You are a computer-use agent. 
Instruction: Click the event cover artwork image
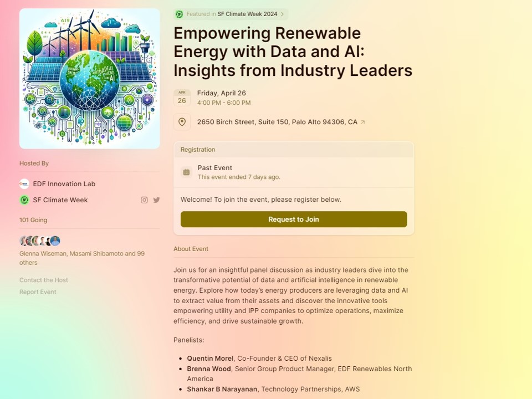89,78
